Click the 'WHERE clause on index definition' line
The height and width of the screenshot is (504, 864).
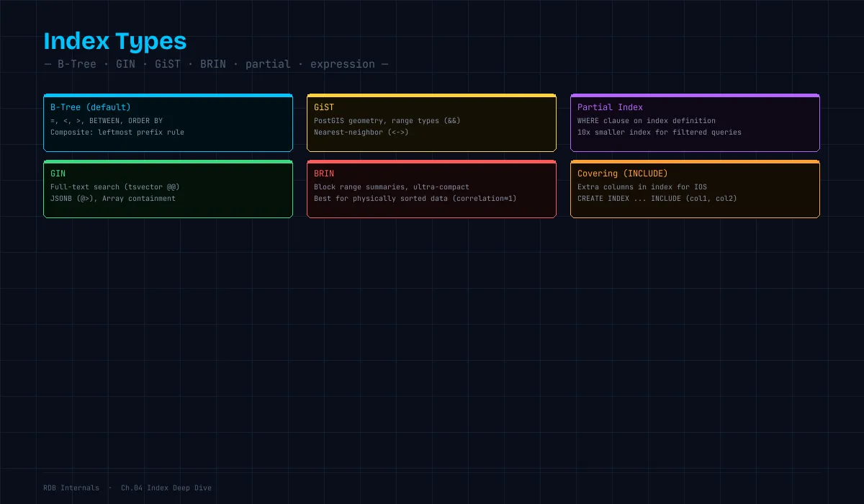pos(647,121)
